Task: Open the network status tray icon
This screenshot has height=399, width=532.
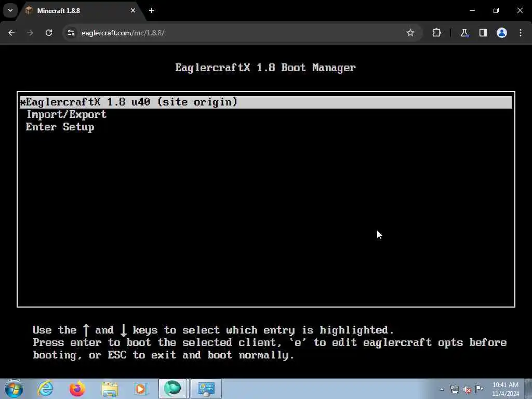Action: pos(454,389)
